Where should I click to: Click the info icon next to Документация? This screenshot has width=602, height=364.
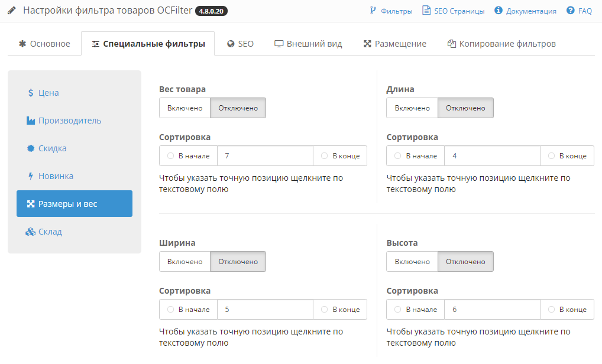coord(499,11)
